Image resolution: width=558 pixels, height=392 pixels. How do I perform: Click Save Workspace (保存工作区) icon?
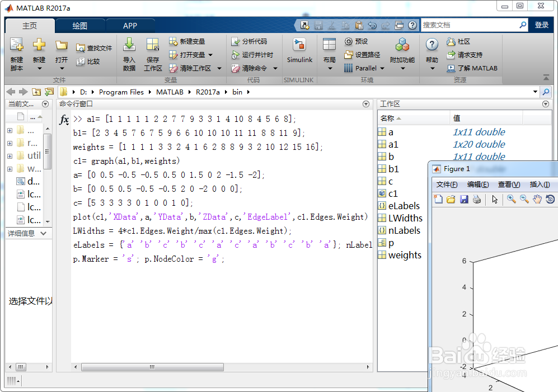[153, 45]
